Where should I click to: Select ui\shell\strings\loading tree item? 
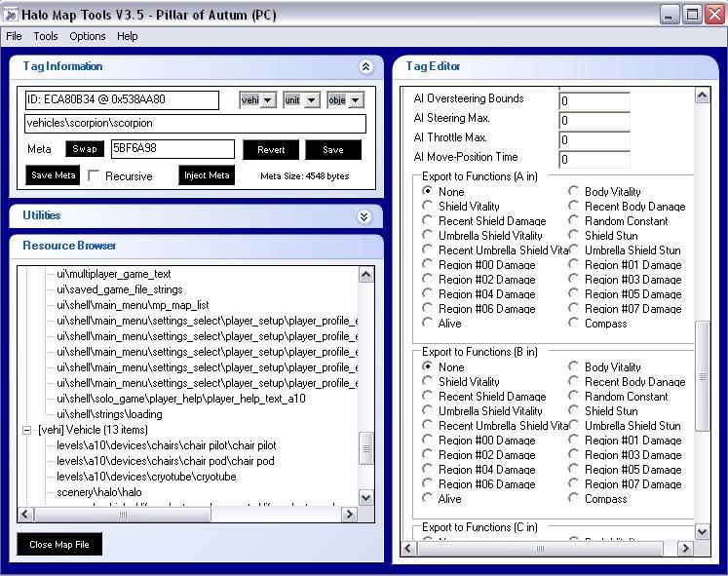coord(109,414)
